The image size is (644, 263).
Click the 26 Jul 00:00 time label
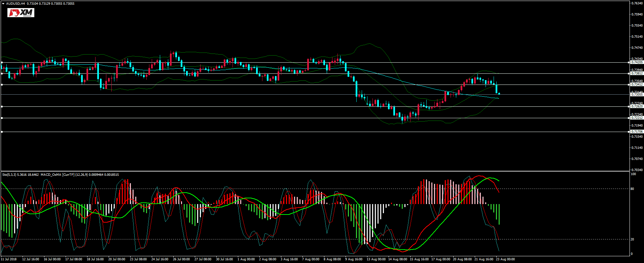click(181, 259)
